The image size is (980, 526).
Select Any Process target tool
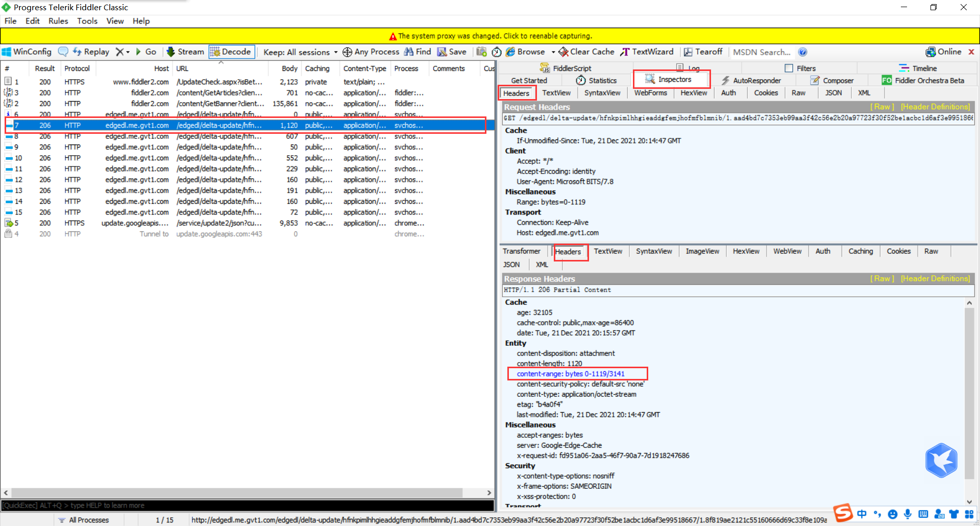click(x=371, y=52)
